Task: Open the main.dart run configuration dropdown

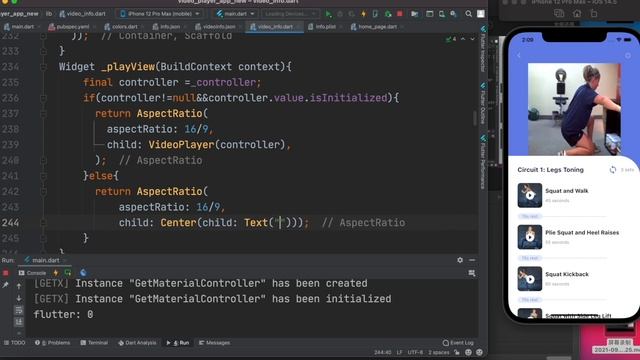Action: tap(236, 14)
